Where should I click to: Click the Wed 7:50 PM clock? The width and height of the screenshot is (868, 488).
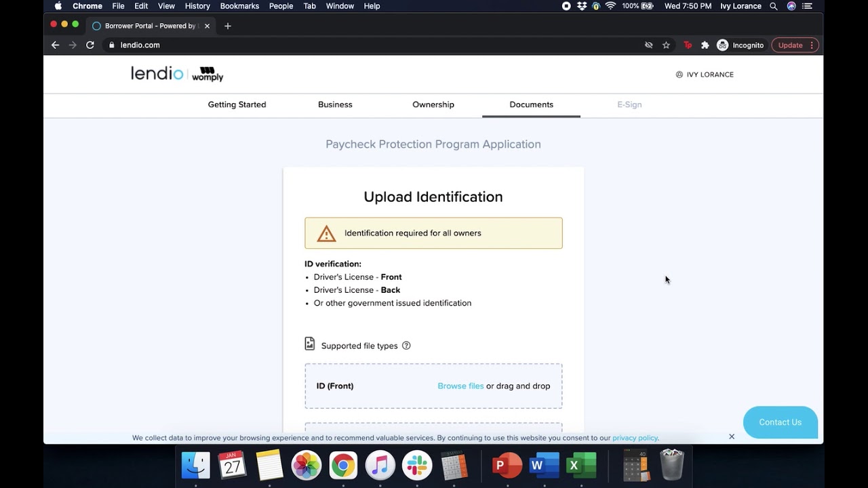[x=688, y=6]
